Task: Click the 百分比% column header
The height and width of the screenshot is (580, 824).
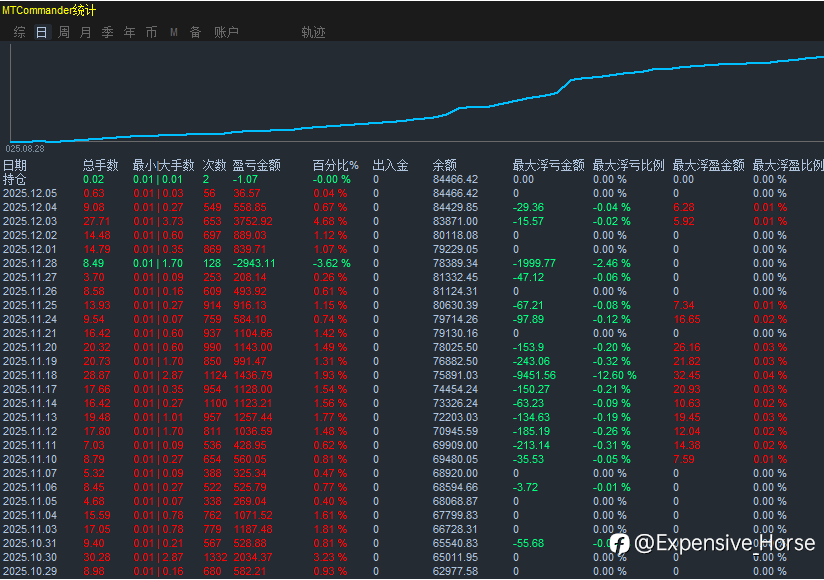Action: click(x=335, y=165)
